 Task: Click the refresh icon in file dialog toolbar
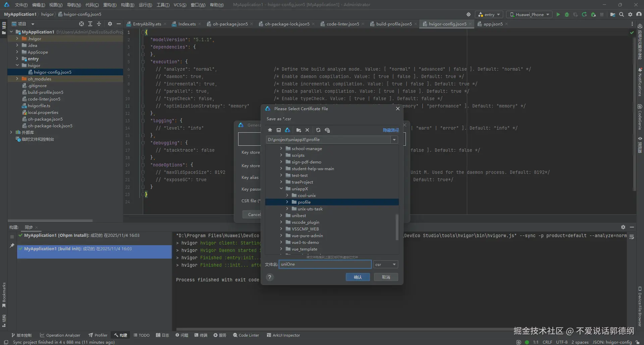click(318, 130)
